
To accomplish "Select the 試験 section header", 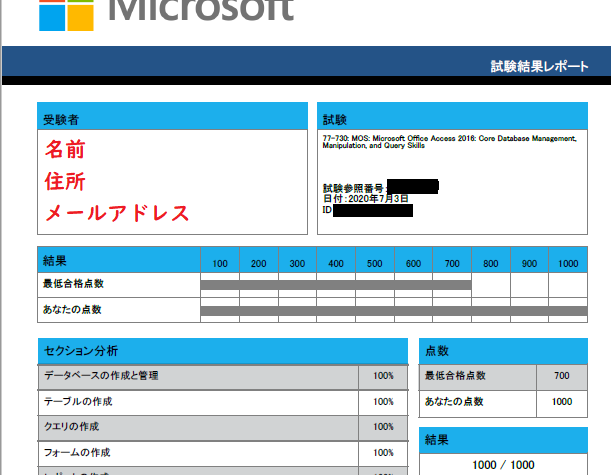I will (x=452, y=116).
